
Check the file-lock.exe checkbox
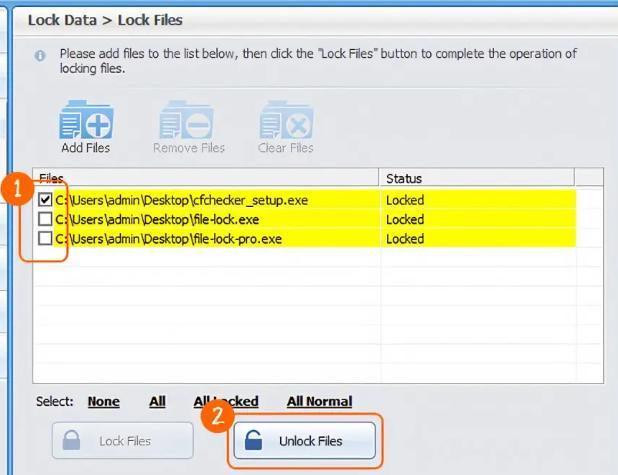pyautogui.click(x=46, y=219)
